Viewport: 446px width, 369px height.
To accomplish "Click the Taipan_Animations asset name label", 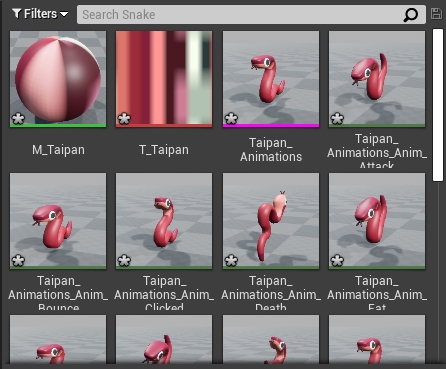I will click(x=271, y=150).
